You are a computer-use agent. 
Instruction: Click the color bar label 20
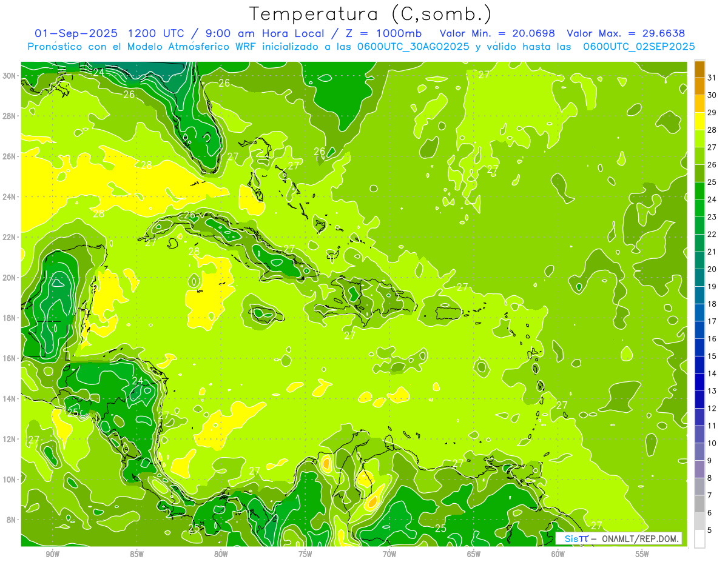point(712,269)
